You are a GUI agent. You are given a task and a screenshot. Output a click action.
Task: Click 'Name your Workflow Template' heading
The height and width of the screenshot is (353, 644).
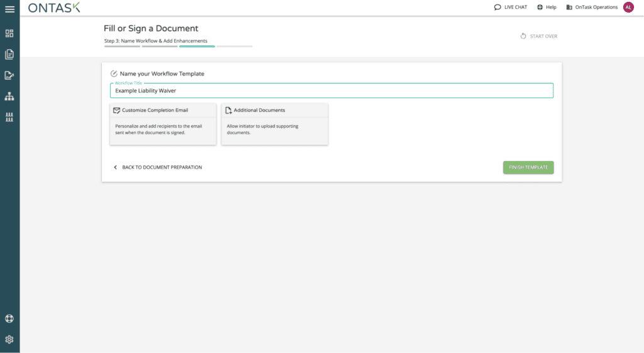point(162,74)
